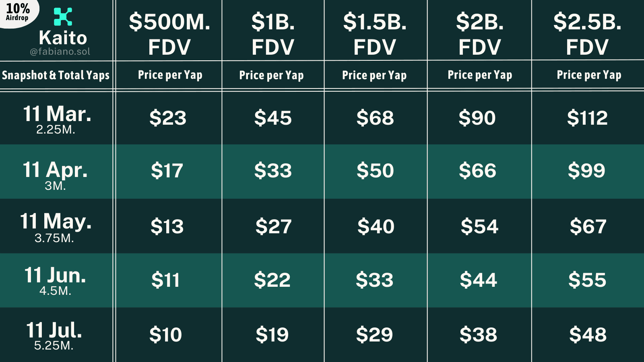Select the @fabiano.sol handle

tap(60, 51)
